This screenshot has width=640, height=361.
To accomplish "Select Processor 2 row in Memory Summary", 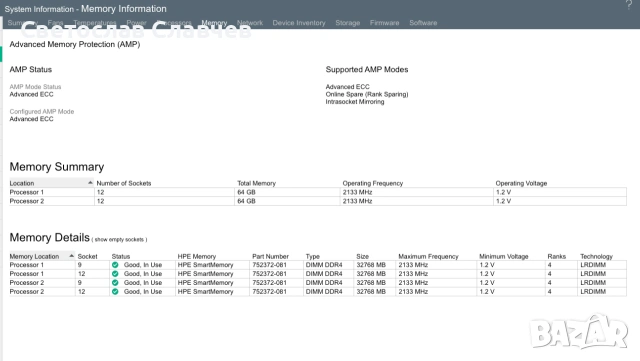I will coord(318,201).
